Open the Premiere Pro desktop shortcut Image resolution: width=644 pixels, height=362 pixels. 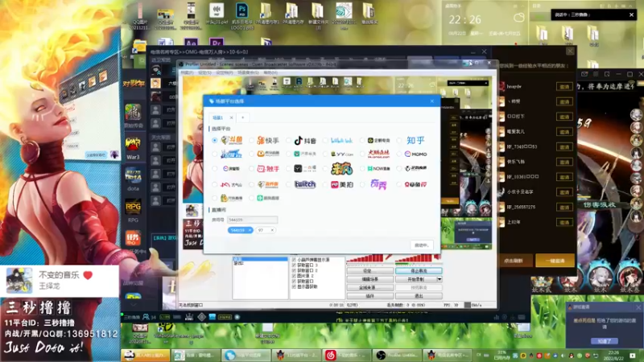click(x=216, y=43)
